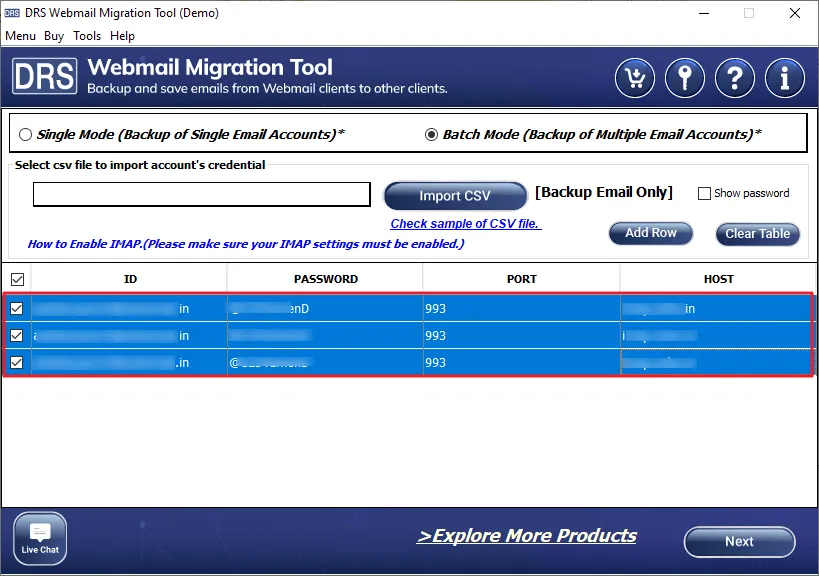The height and width of the screenshot is (576, 819).
Task: Select port 993 cell in third row
Action: click(521, 362)
